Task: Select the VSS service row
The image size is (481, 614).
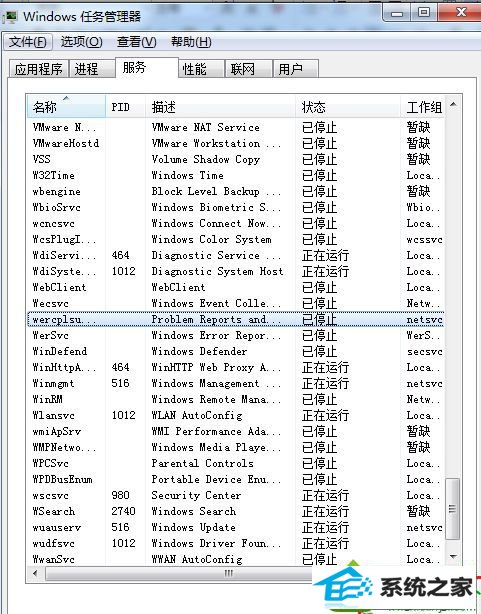Action: coord(236,159)
